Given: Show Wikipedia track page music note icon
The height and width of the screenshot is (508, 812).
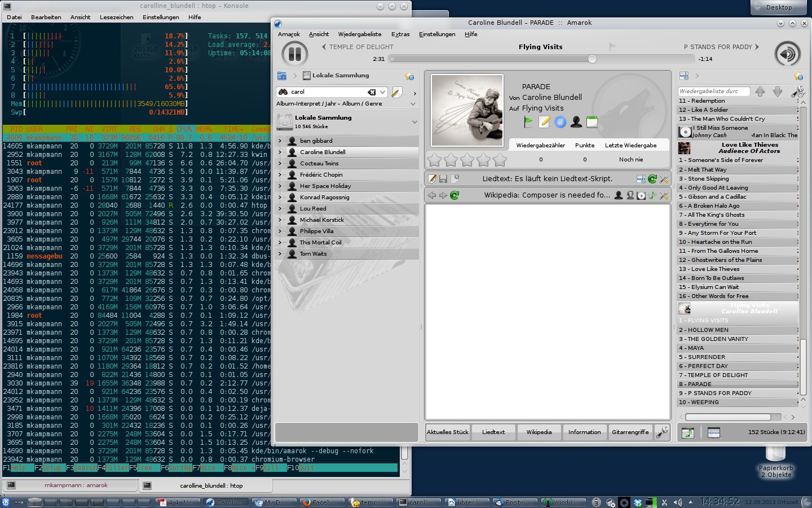Looking at the screenshot, I should [652, 195].
